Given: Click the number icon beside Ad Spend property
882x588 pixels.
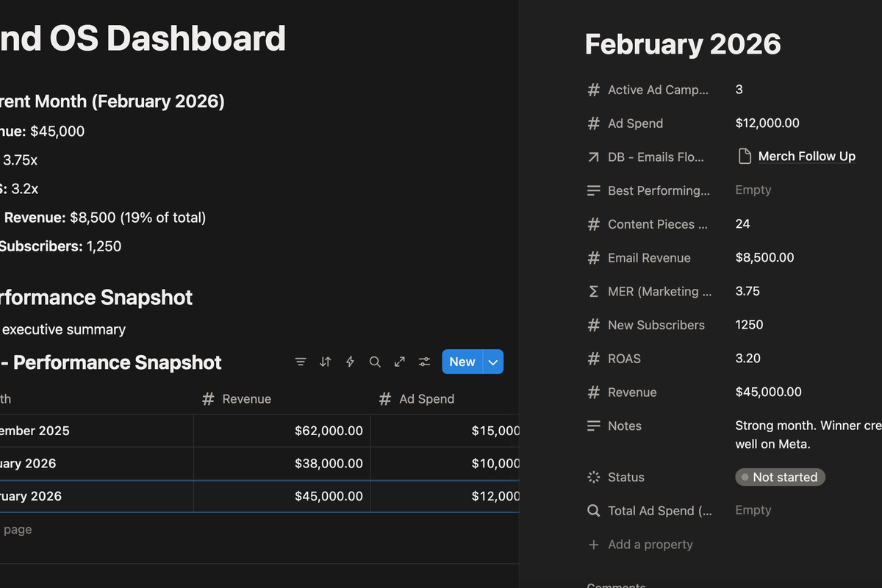Looking at the screenshot, I should [x=594, y=123].
